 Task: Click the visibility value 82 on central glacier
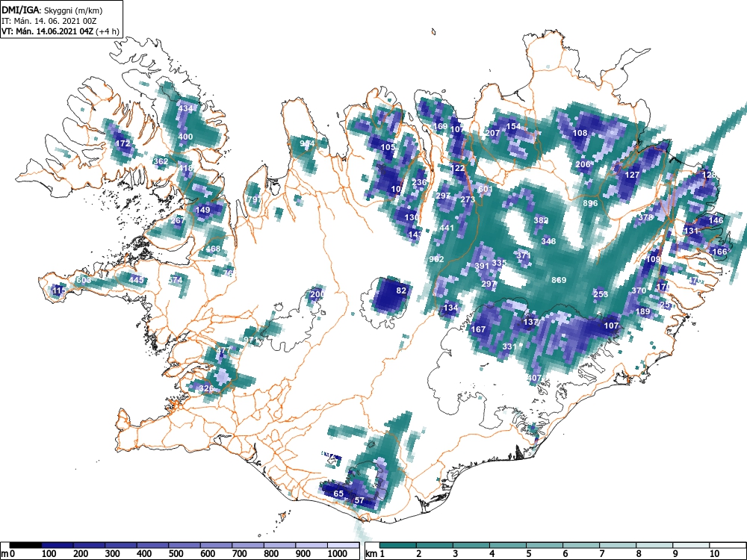pyautogui.click(x=402, y=290)
